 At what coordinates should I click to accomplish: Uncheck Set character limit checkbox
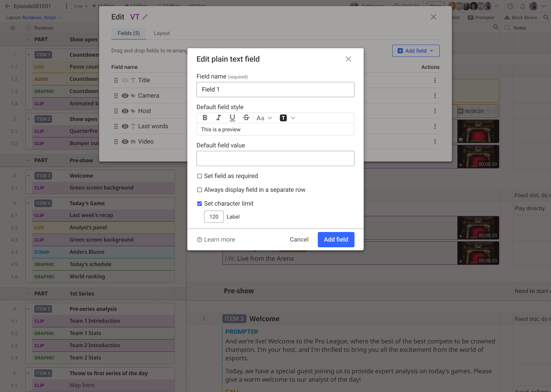pos(199,204)
